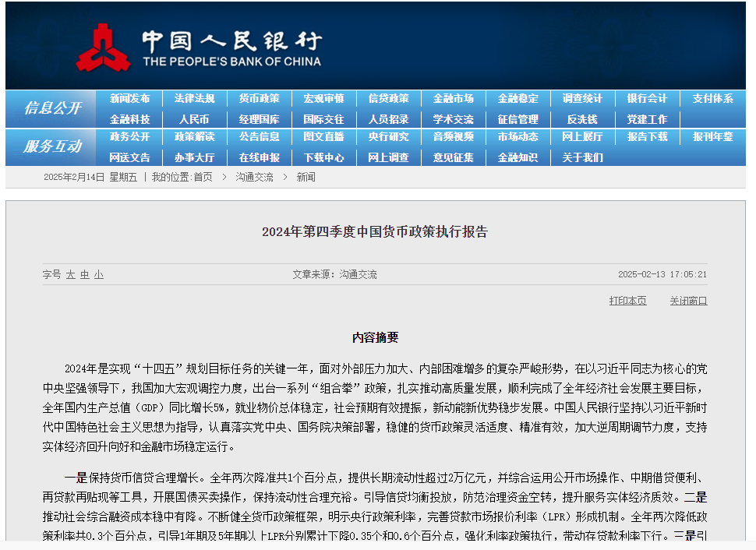
Task: Navigate to 征信管理 page
Action: [x=518, y=119]
